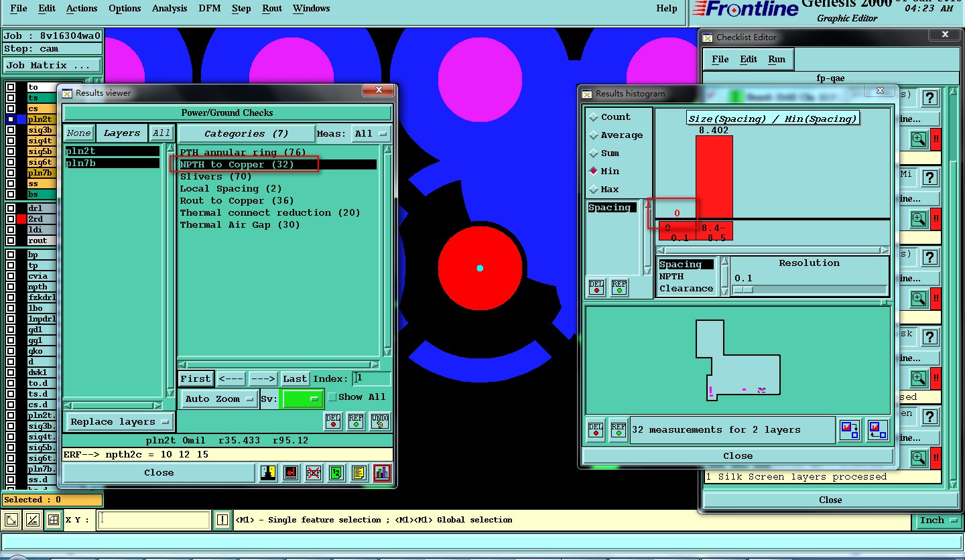Click the Index input field
965x560 pixels.
[x=371, y=378]
